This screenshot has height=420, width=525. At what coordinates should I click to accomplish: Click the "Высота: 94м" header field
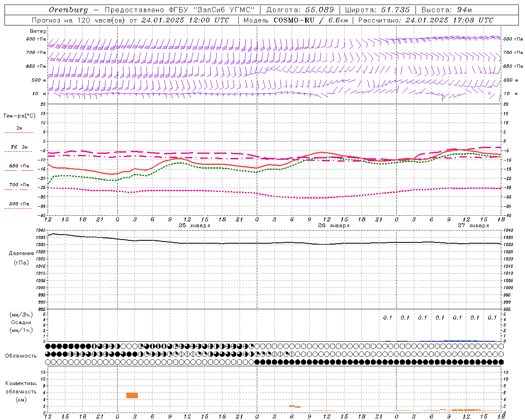447,10
